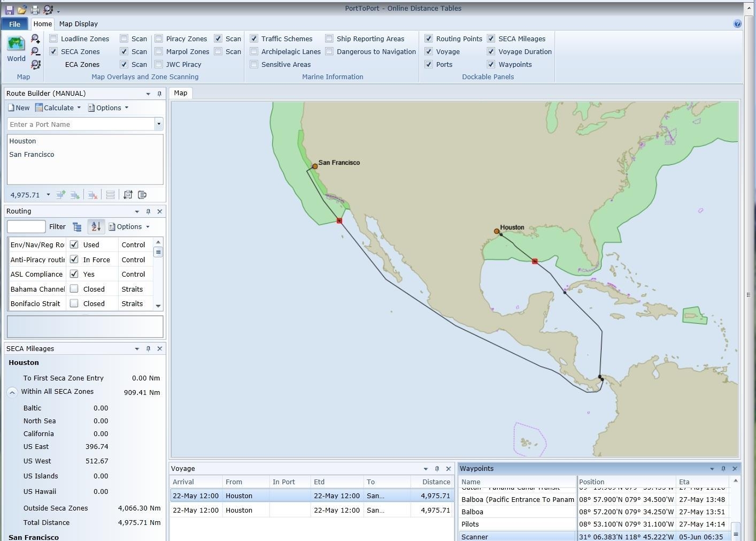Open the Calculate dropdown in Route Builder
This screenshot has height=541, width=756.
[79, 108]
